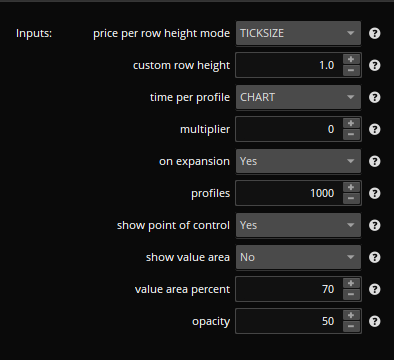
Task: Toggle show point of control dropdown
Action: coord(298,225)
